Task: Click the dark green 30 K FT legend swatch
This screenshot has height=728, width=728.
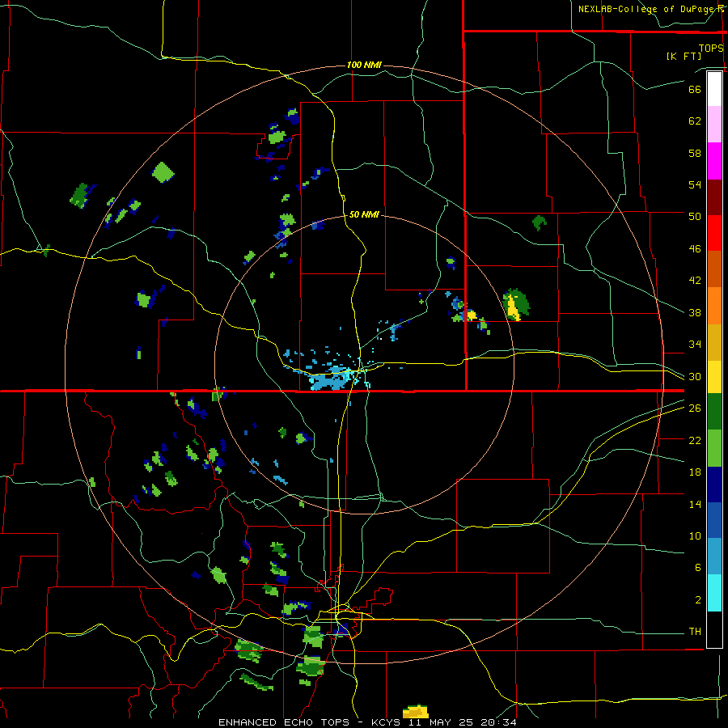Action: [714, 411]
